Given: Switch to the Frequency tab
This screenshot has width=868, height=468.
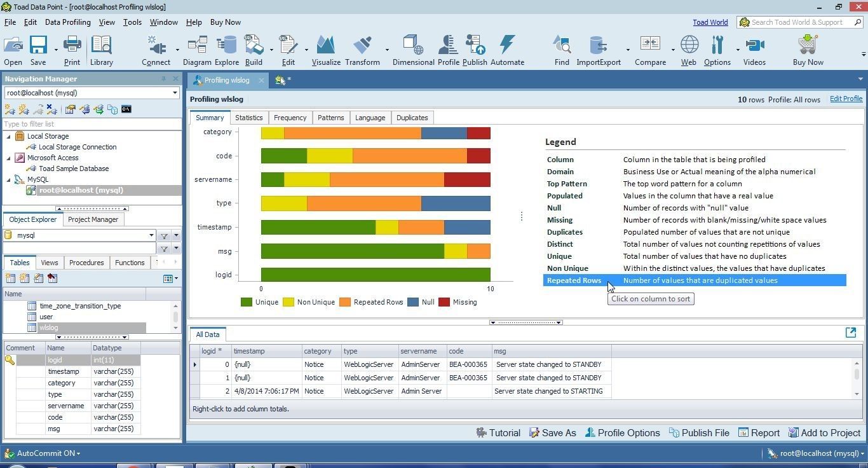Looking at the screenshot, I should point(290,118).
